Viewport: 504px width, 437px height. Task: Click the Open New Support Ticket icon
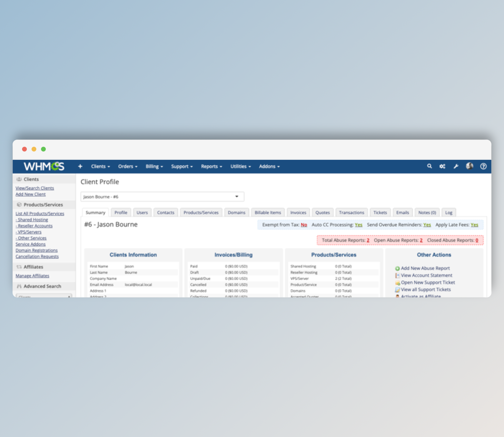coord(397,283)
